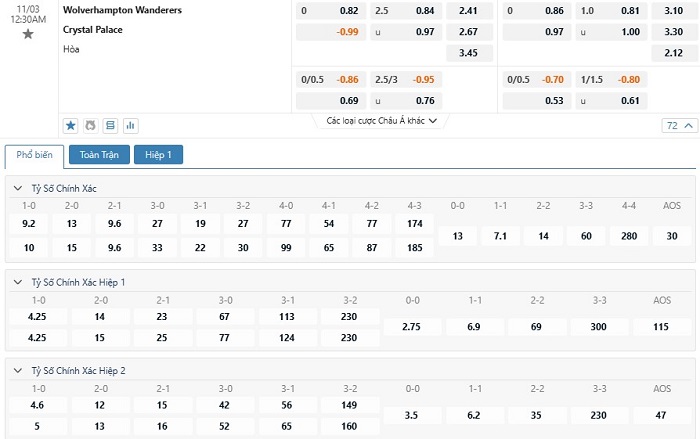Screen dimensions: 700x439
Task: Open the bar chart statistics icon
Action: click(x=130, y=125)
